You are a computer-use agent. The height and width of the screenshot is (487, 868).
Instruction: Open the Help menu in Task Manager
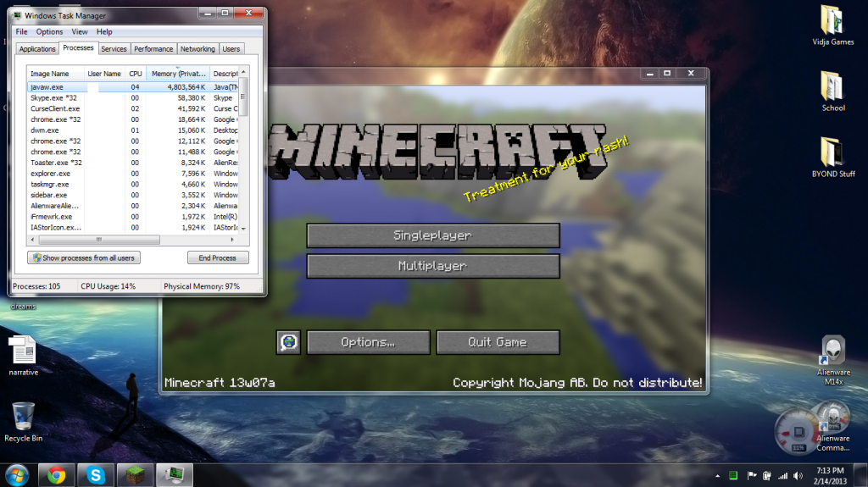pos(104,31)
